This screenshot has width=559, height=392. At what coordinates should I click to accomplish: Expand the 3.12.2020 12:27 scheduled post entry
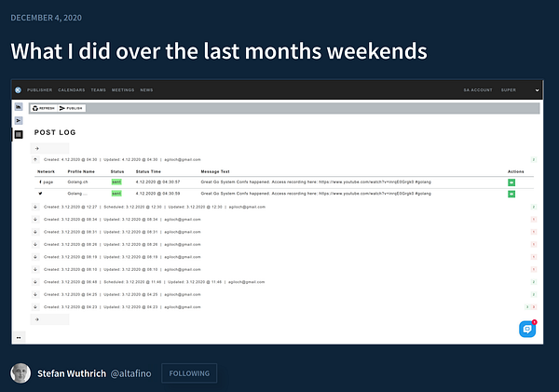click(35, 207)
